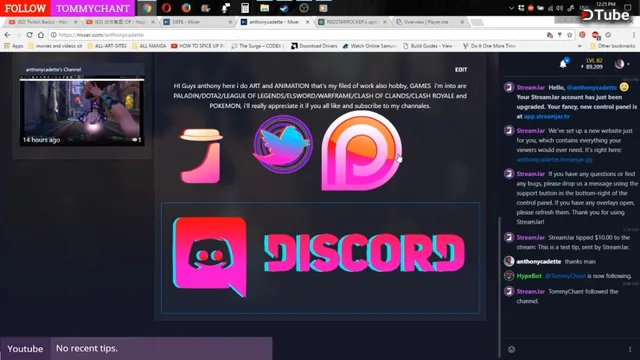This screenshot has width=640, height=360.
Task: Open a new browser tab
Action: tap(477, 22)
